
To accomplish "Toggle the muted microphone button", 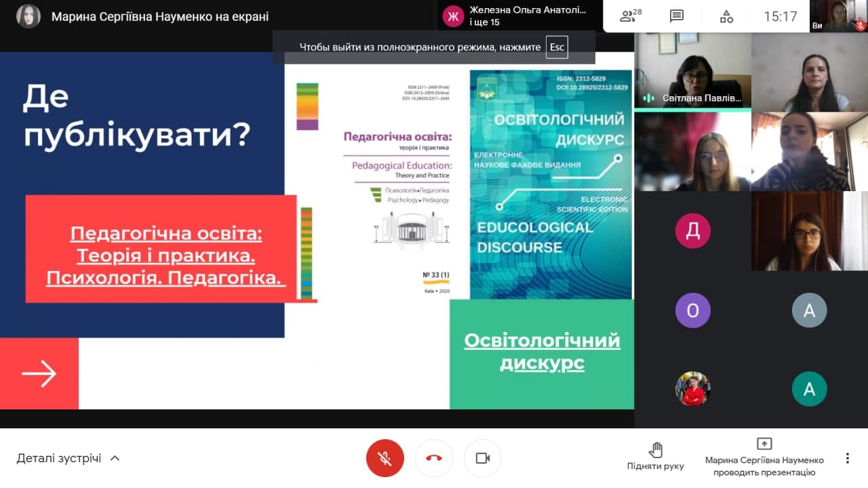I will pyautogui.click(x=385, y=458).
